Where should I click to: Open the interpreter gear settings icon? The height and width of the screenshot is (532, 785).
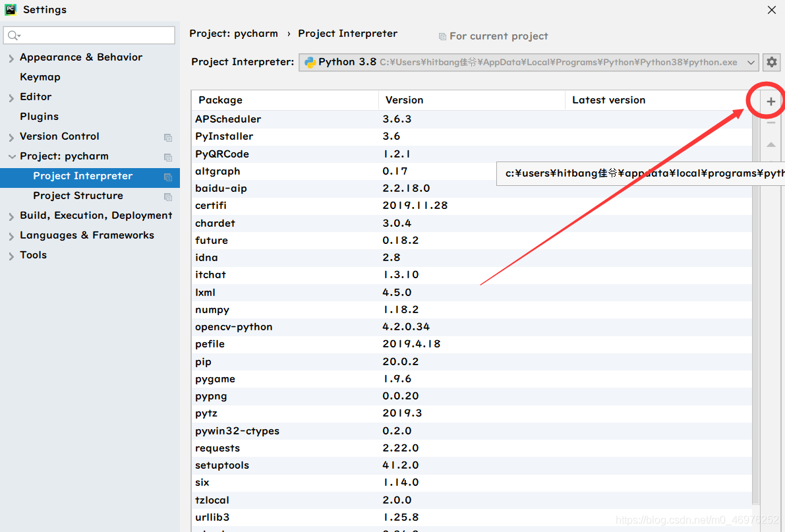[x=771, y=62]
